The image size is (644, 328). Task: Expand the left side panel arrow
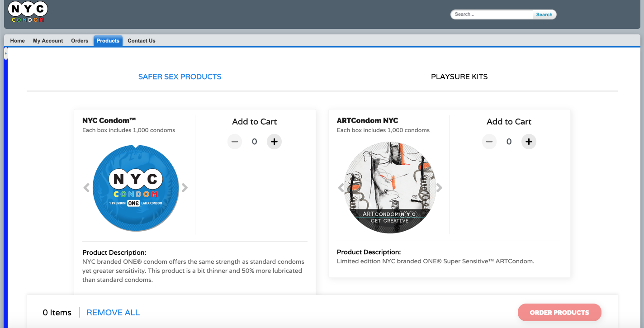[6, 53]
